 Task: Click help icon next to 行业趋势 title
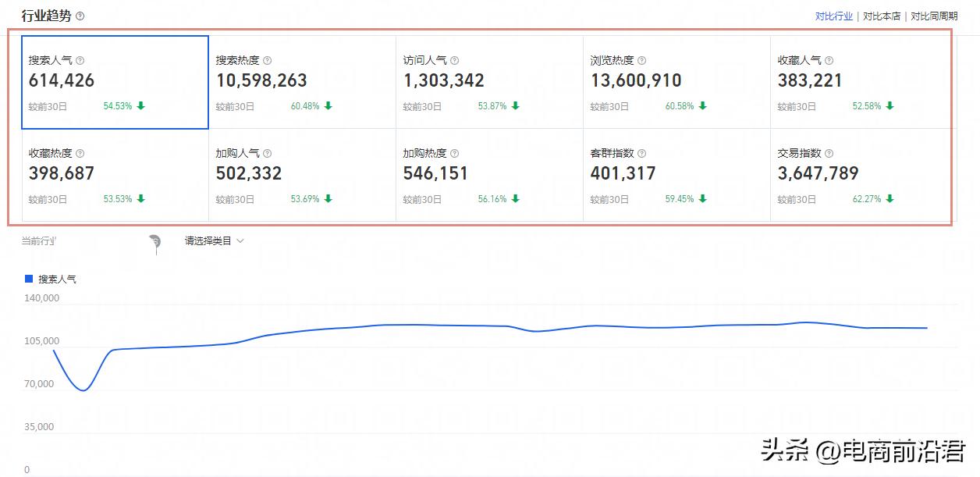(80, 16)
